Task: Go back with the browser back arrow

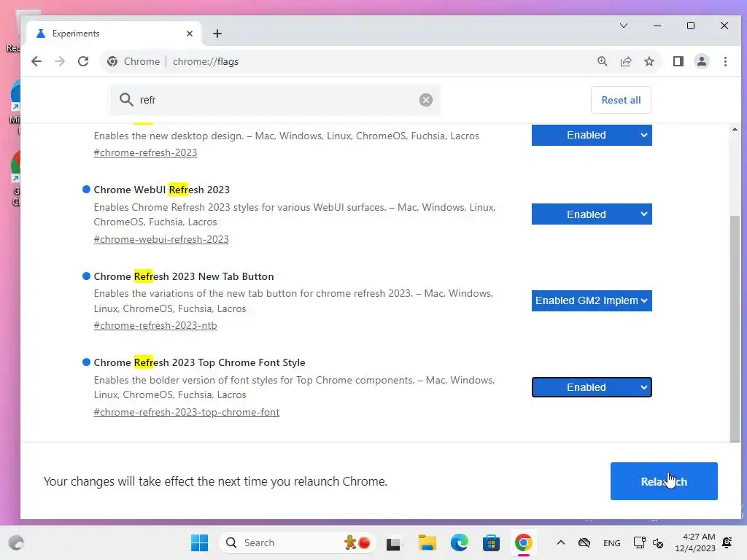Action: (36, 61)
